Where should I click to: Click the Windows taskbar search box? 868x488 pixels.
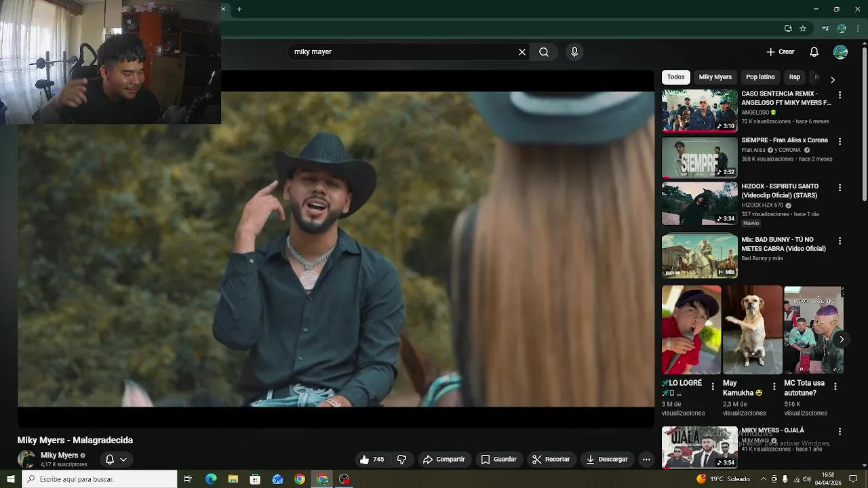pyautogui.click(x=99, y=479)
